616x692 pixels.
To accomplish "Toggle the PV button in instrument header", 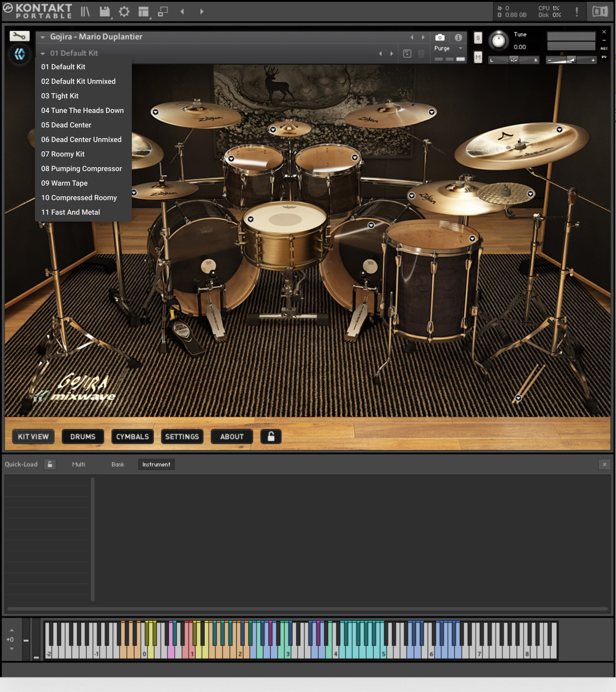I will [604, 57].
